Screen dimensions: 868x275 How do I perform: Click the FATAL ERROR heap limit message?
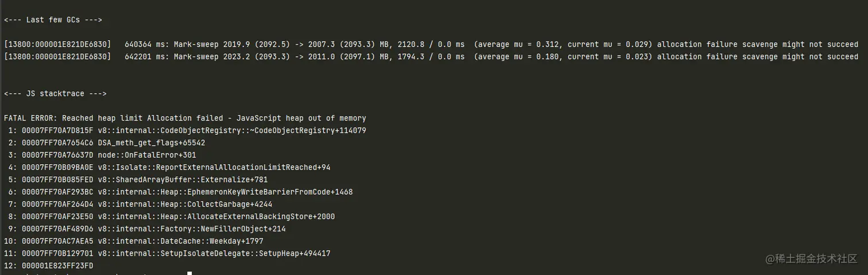(x=185, y=118)
